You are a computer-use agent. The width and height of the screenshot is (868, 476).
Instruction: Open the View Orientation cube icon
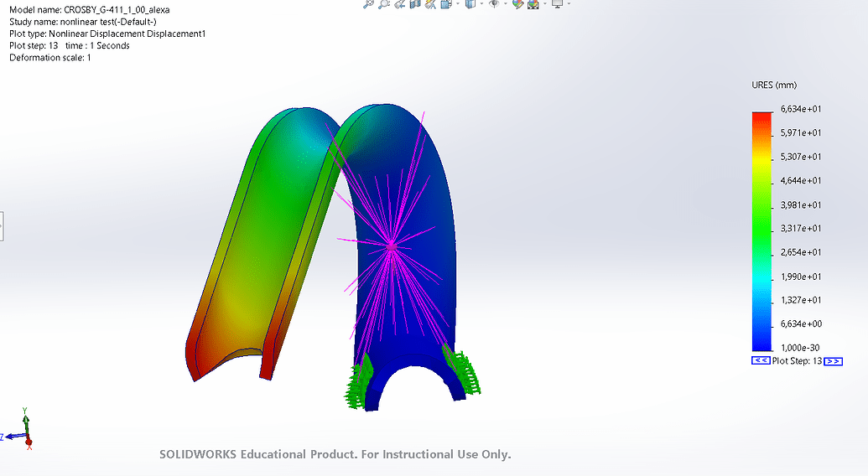pos(446,3)
